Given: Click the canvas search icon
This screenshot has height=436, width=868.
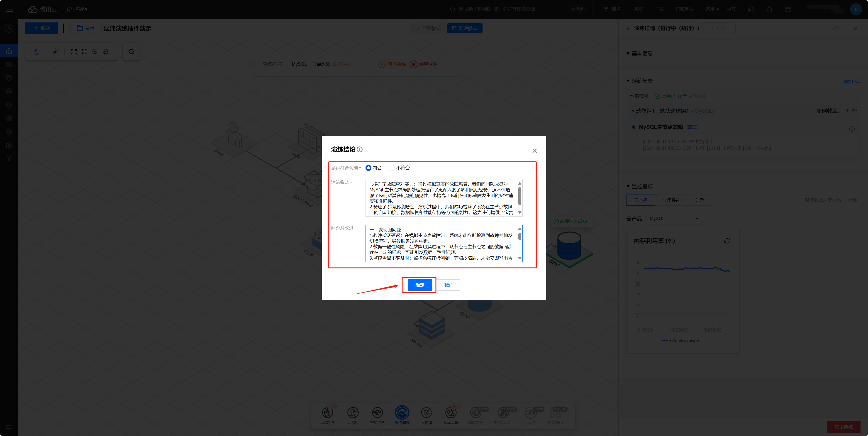Looking at the screenshot, I should [x=132, y=51].
